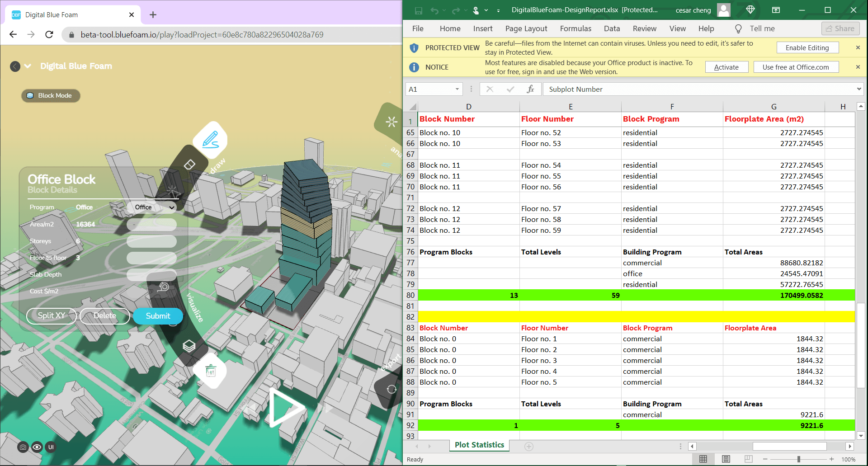The height and width of the screenshot is (466, 868).
Task: Click the Tell me lightbulb search
Action: pos(754,28)
